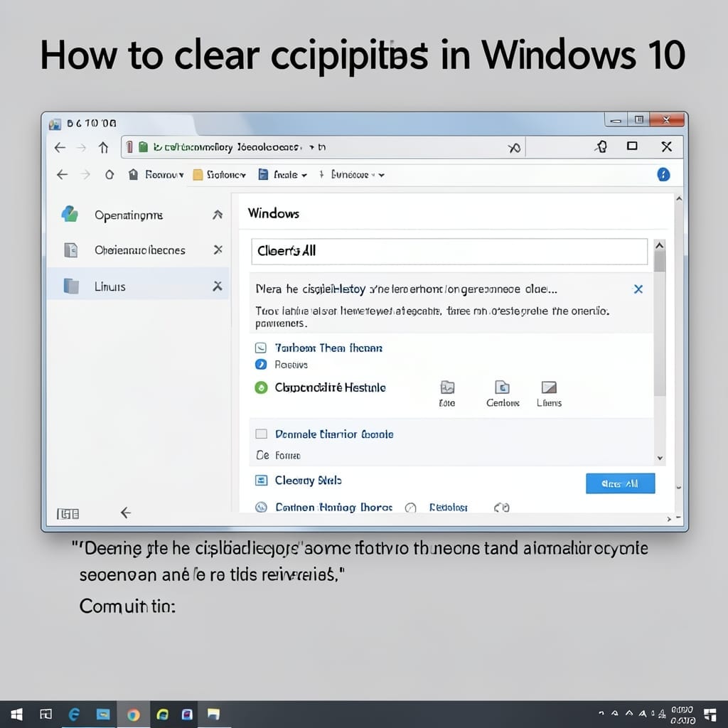Toggle the Cleoray Stleb checkbox icon
Viewport: 728px width, 728px height.
coord(262,480)
